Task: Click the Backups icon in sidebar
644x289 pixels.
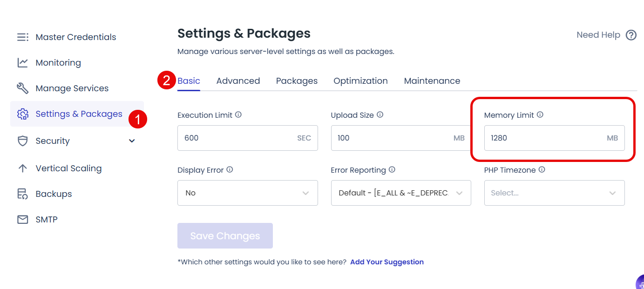Action: [23, 194]
